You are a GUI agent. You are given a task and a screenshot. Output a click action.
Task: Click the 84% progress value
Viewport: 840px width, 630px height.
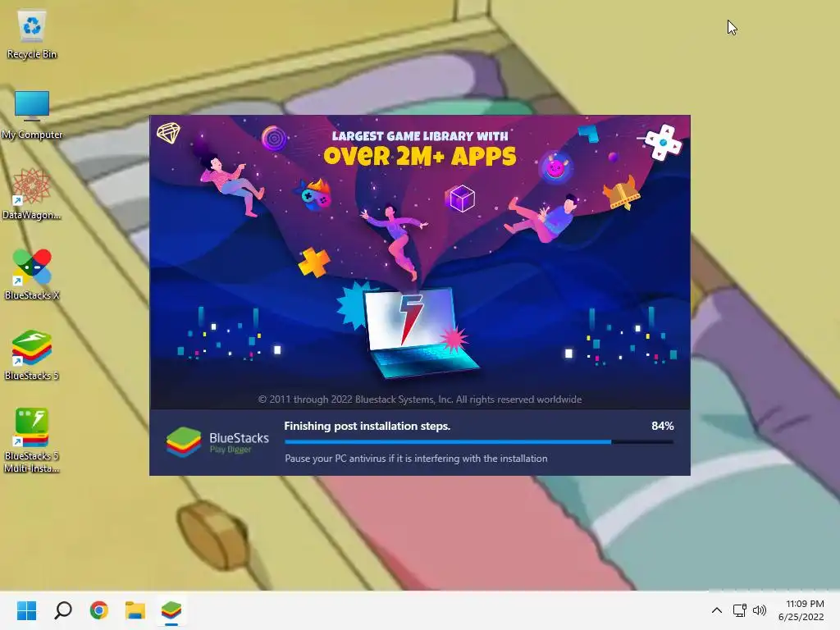(x=662, y=426)
